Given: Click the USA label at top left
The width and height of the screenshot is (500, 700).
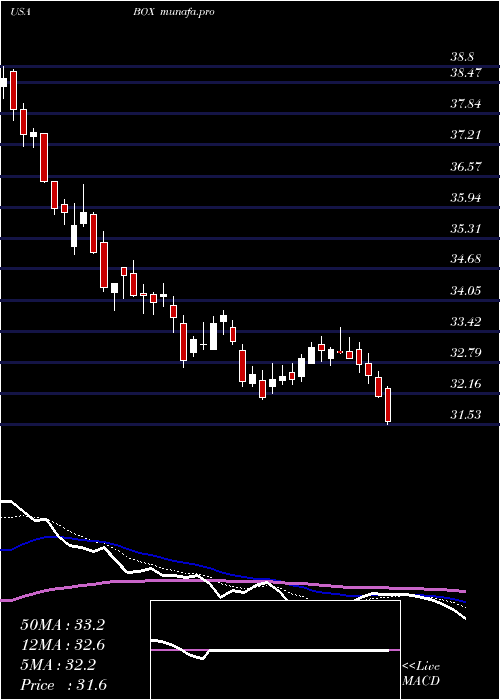Looking at the screenshot, I should click(20, 12).
